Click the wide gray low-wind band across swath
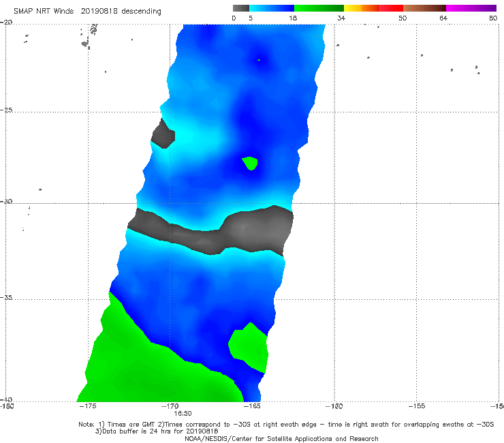Screen dimensions: 504x443 click(210, 230)
